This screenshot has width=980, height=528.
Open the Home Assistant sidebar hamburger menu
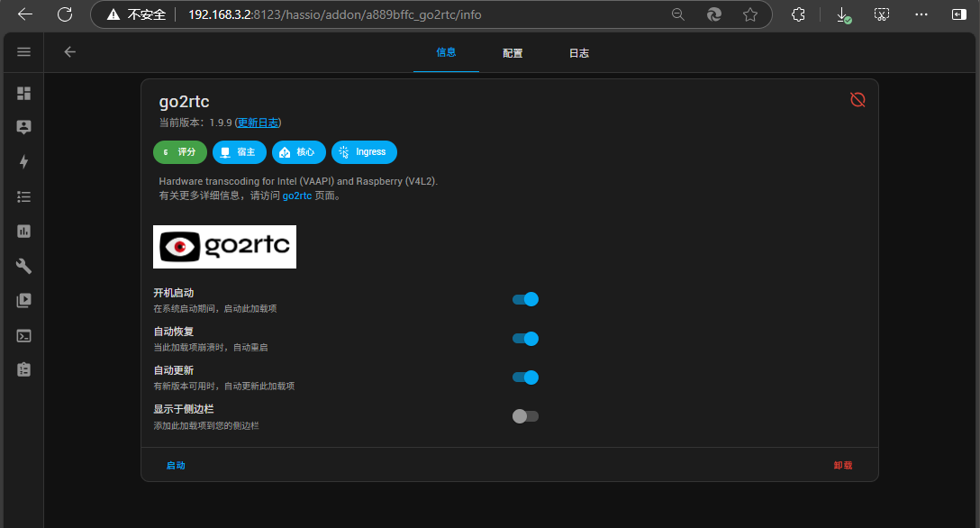point(24,52)
